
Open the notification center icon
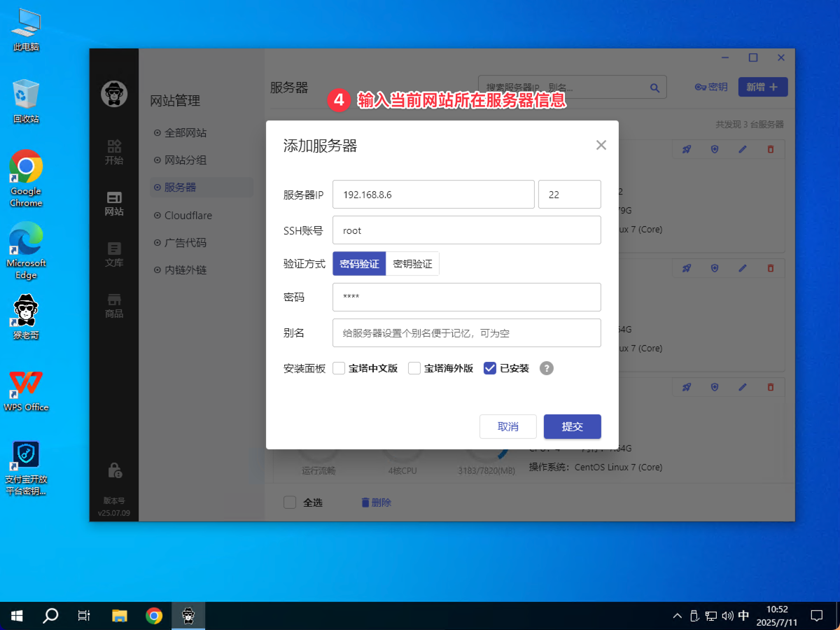(816, 616)
